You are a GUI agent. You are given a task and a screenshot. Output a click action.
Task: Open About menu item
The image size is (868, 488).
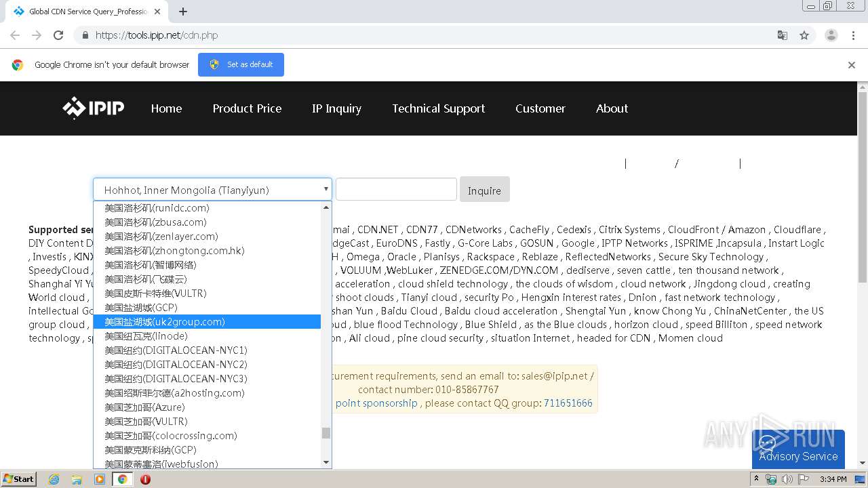[612, 108]
